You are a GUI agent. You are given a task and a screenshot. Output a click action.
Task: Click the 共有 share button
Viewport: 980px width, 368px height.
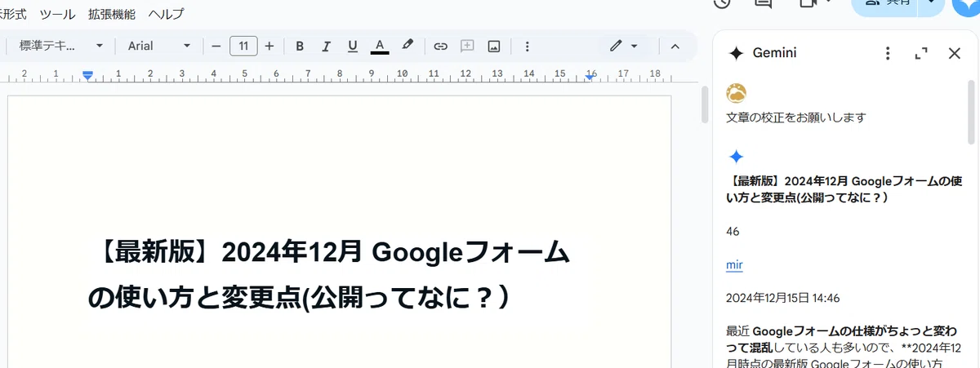[x=885, y=7]
